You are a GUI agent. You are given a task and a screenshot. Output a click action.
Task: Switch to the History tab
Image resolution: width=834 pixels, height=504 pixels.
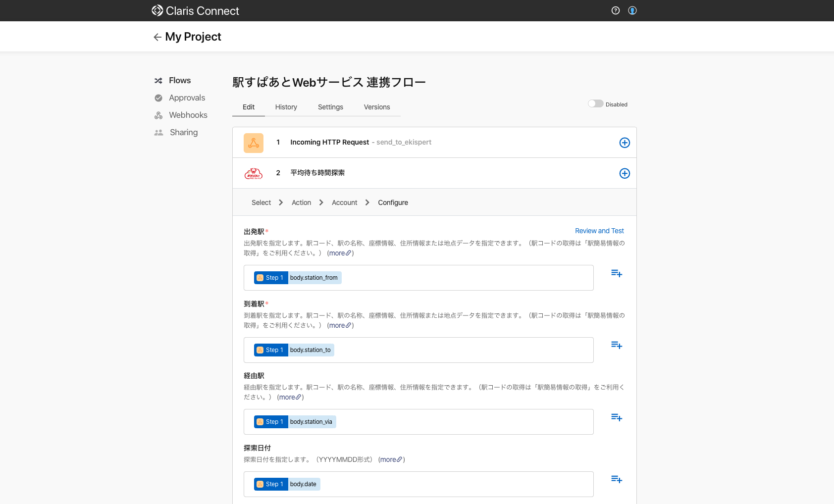[x=286, y=107]
